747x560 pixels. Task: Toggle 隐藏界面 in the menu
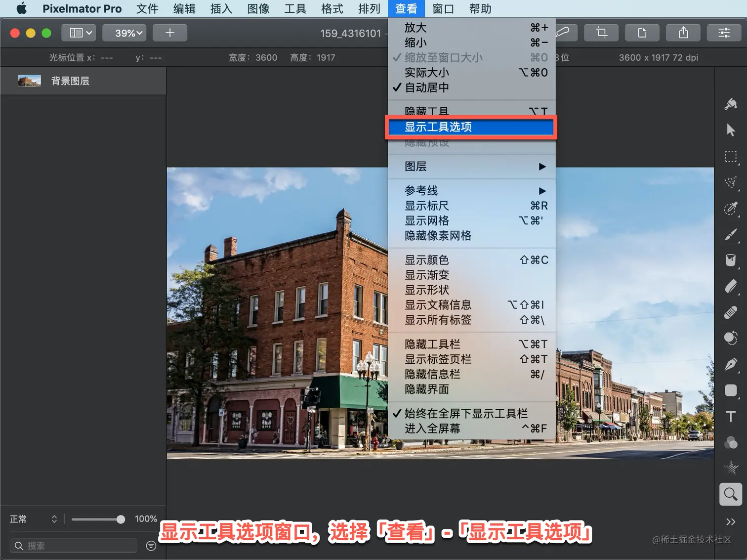click(x=472, y=389)
